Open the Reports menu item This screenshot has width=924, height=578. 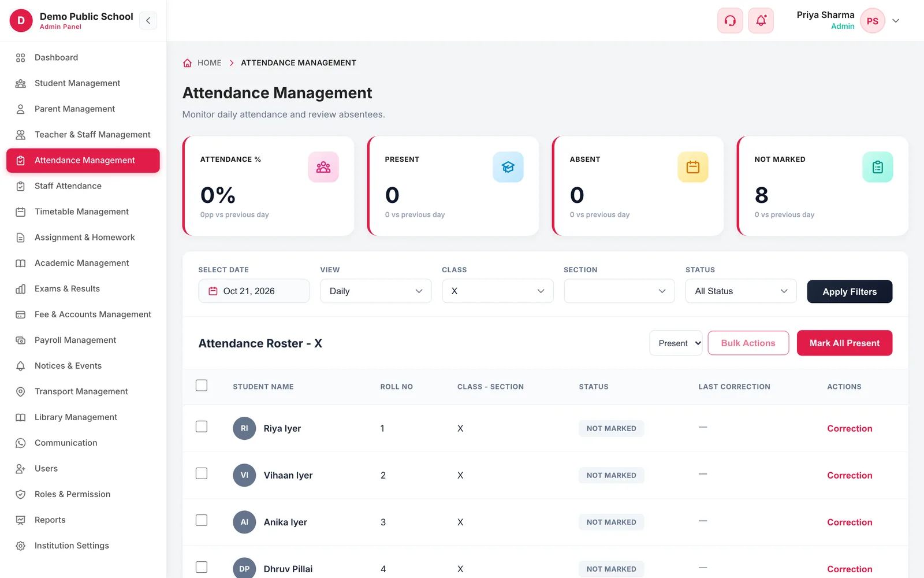pos(83,520)
